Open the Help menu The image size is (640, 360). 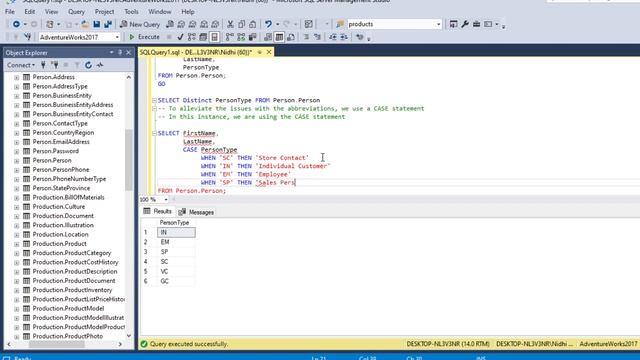pos(187,11)
